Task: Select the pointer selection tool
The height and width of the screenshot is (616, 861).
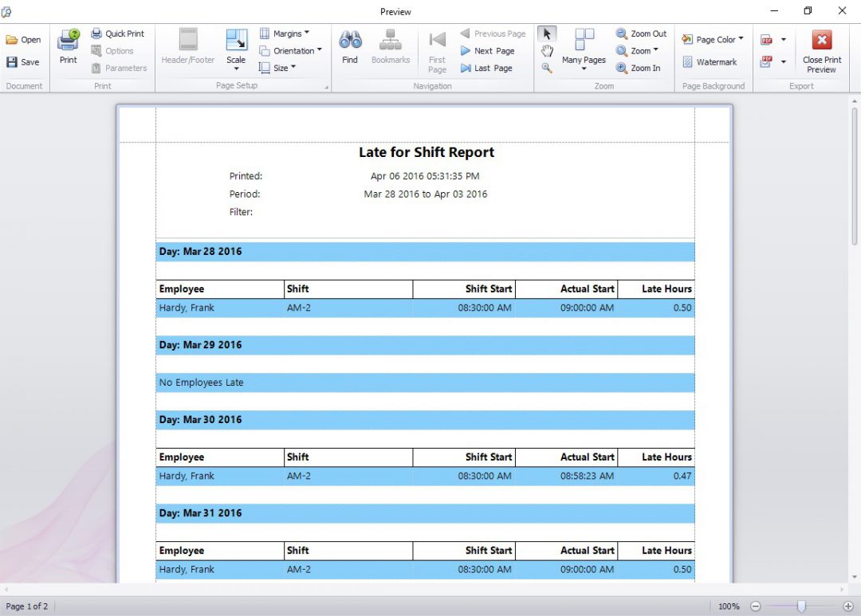Action: pyautogui.click(x=547, y=33)
